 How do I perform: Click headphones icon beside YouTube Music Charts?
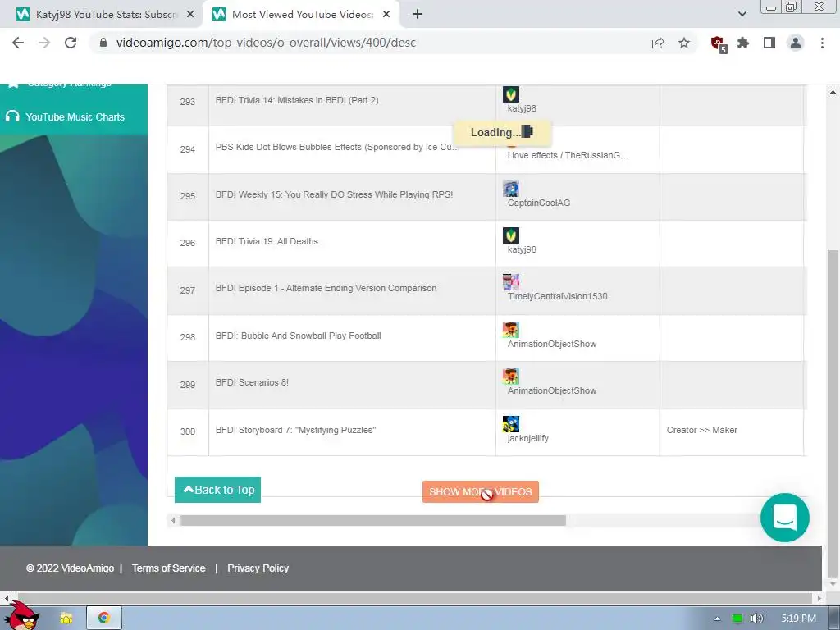pos(12,116)
